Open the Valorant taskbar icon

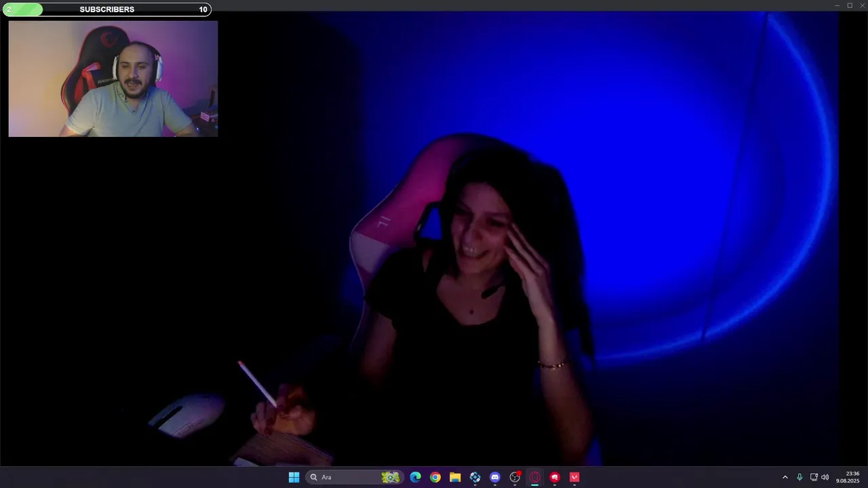[x=574, y=477]
